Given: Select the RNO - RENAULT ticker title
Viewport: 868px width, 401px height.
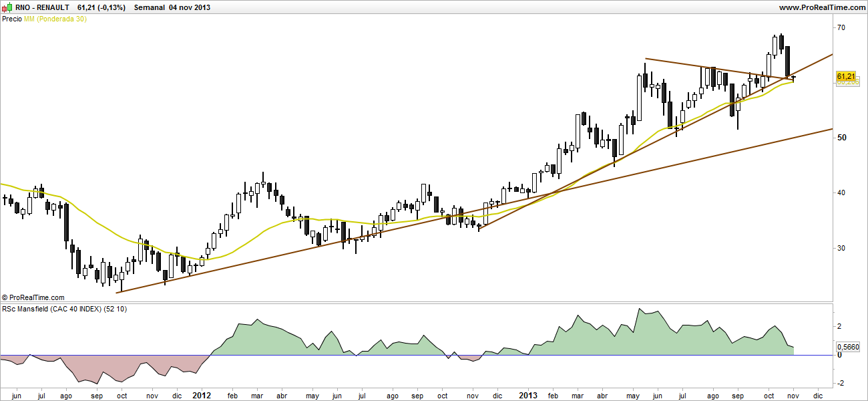Looking at the screenshot, I should tap(42, 7).
